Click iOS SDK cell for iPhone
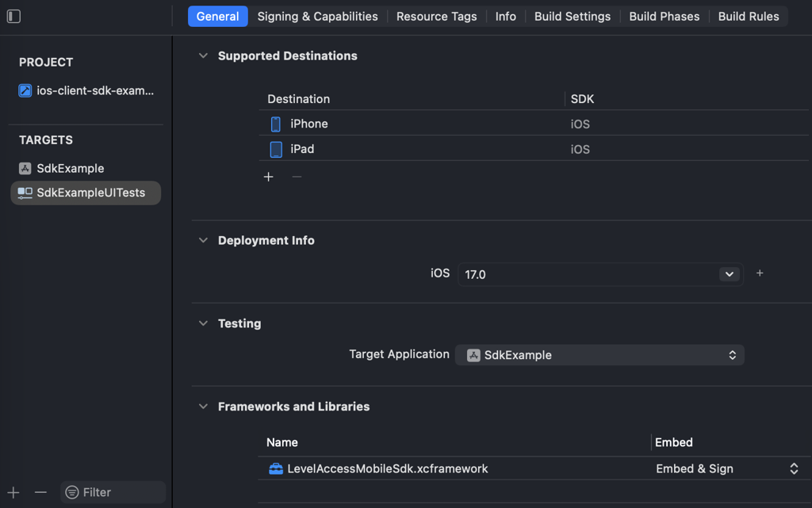Viewport: 812px width, 508px height. pos(580,124)
